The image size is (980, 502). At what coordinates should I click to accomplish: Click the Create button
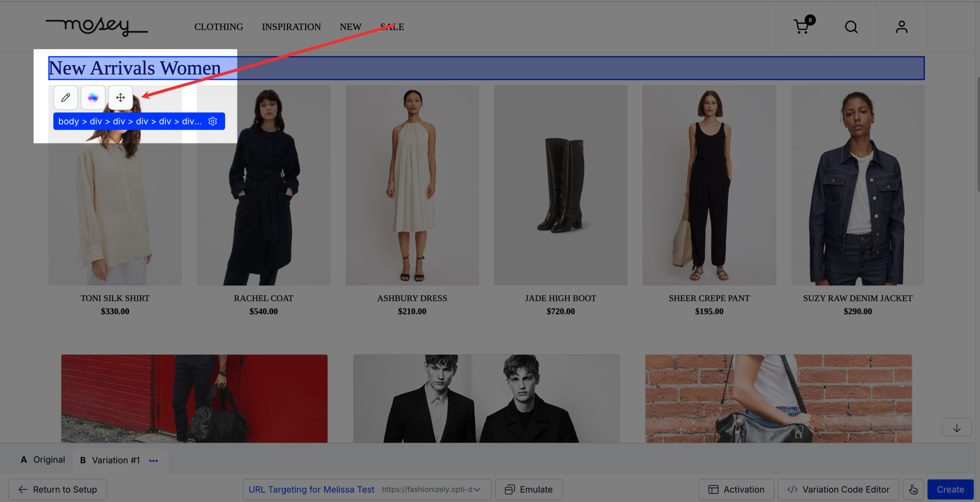pyautogui.click(x=950, y=489)
